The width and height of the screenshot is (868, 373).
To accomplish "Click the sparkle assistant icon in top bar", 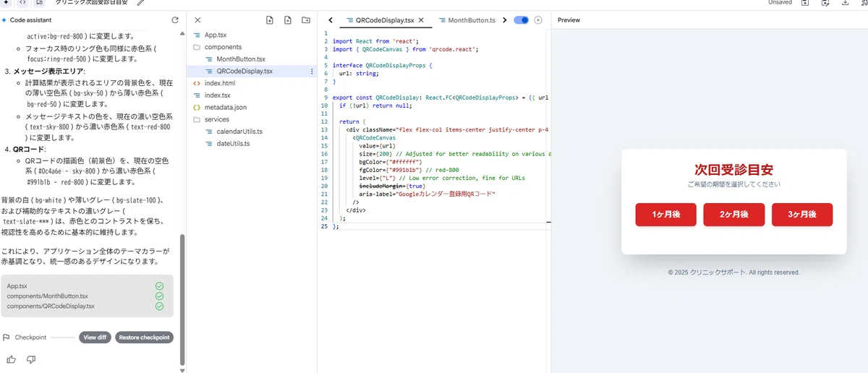I will pos(7,3).
